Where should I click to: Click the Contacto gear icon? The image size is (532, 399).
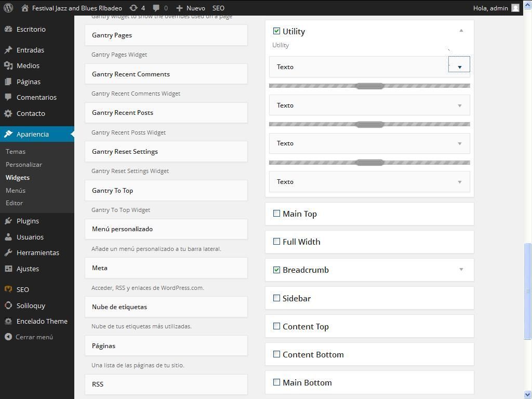click(8, 113)
